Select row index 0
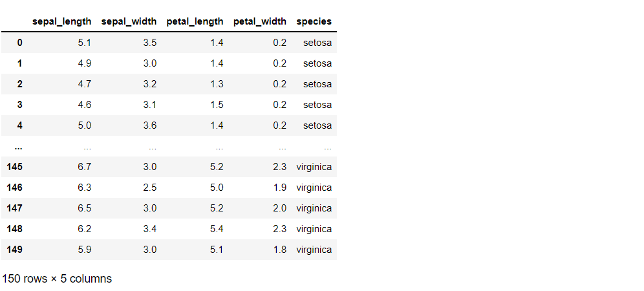644x291 pixels. click(x=19, y=43)
